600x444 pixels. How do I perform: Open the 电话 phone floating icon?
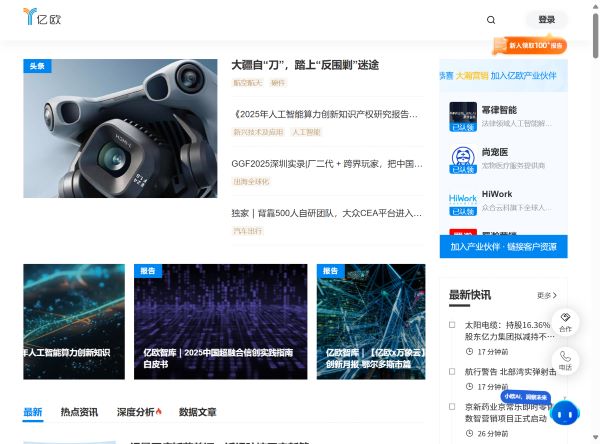[x=565, y=361]
